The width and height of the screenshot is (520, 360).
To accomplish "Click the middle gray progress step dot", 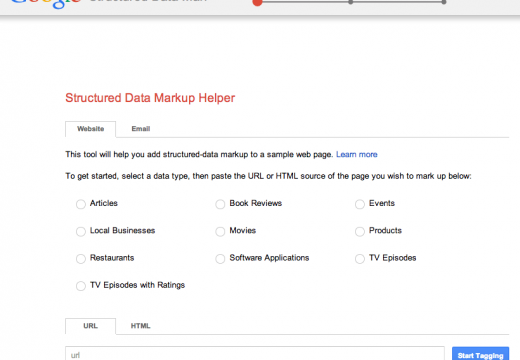I will click(351, 2).
